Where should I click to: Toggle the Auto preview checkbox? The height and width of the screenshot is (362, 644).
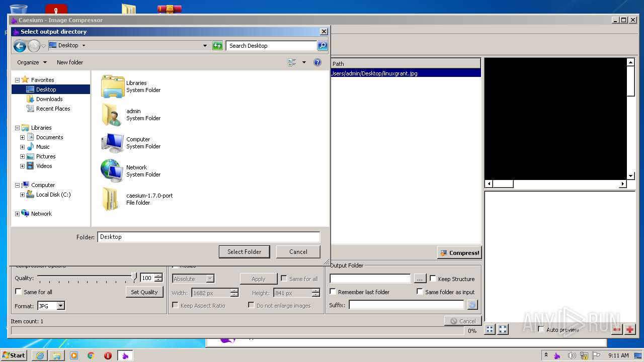[x=541, y=329]
